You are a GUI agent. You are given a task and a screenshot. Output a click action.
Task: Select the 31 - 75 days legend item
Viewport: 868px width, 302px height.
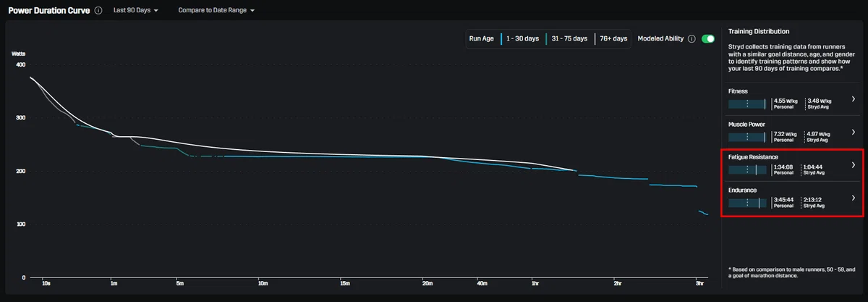(x=566, y=38)
